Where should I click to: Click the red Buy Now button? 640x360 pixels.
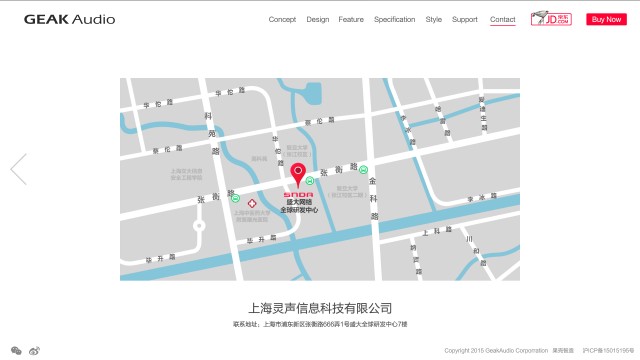pyautogui.click(x=607, y=19)
